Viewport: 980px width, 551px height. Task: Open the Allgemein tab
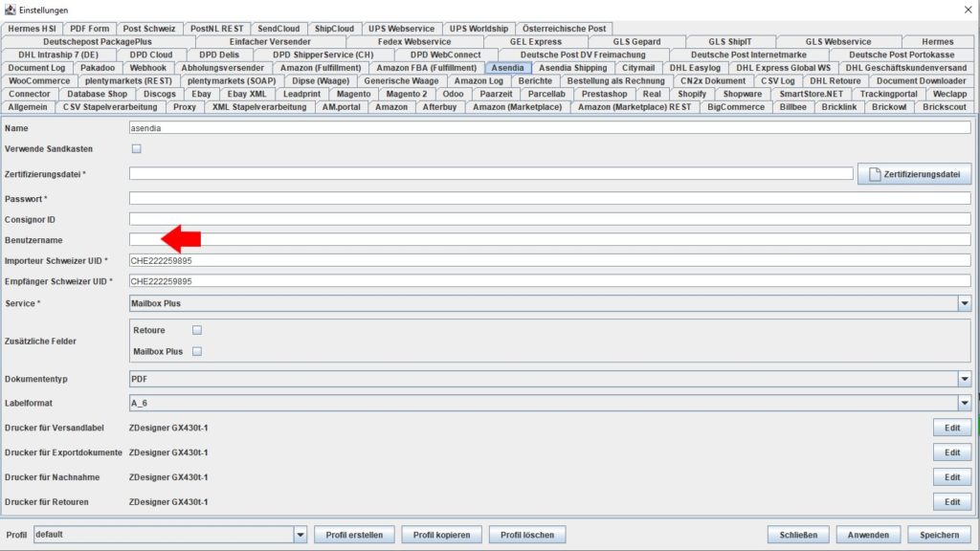pyautogui.click(x=28, y=107)
